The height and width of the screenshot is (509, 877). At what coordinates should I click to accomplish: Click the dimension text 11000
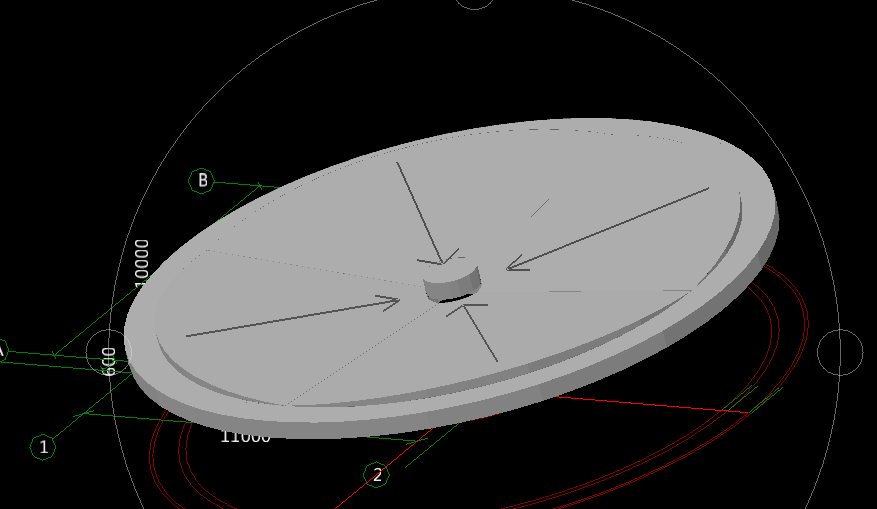click(x=246, y=436)
